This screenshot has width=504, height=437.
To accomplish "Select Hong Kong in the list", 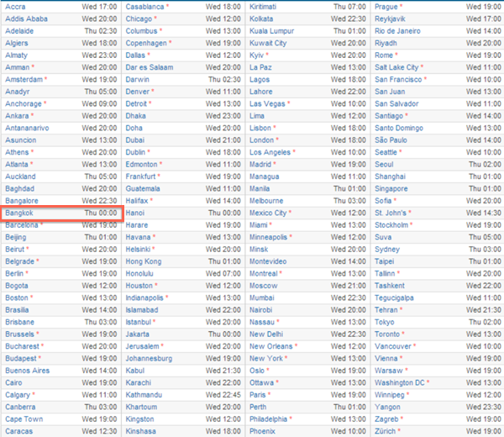I will 144,261.
